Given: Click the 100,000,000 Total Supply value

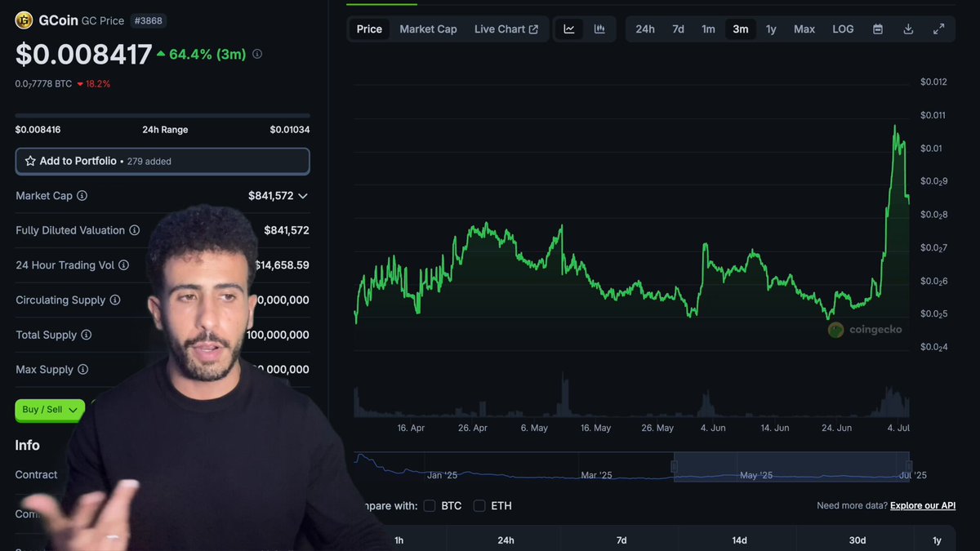Looking at the screenshot, I should (278, 335).
